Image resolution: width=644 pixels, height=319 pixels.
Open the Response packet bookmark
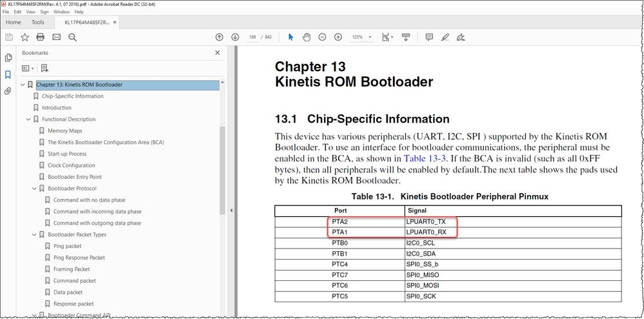[74, 304]
